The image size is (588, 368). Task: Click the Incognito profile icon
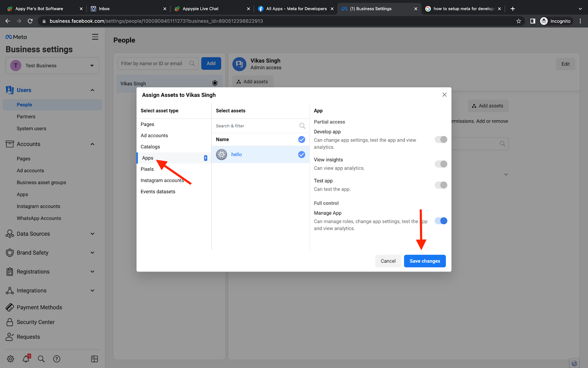(x=544, y=21)
